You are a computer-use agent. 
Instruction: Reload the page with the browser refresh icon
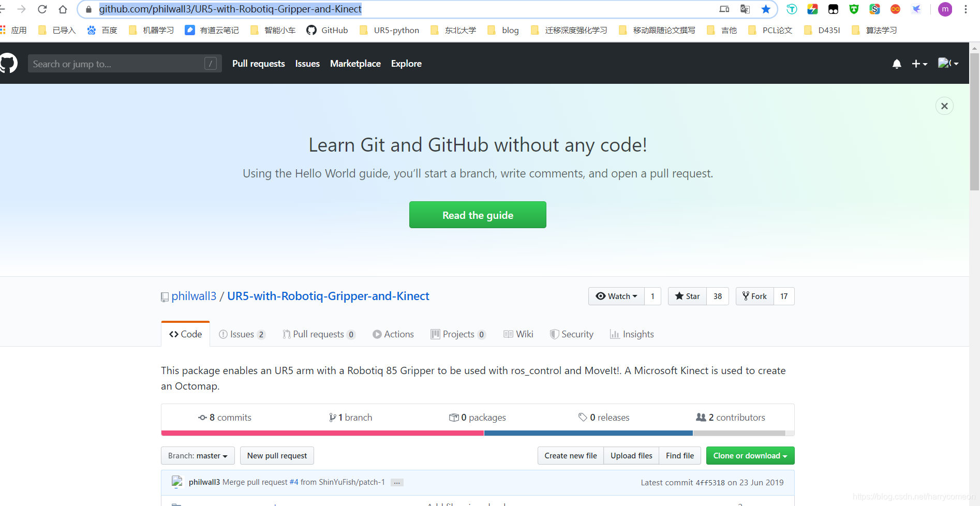[x=42, y=9]
